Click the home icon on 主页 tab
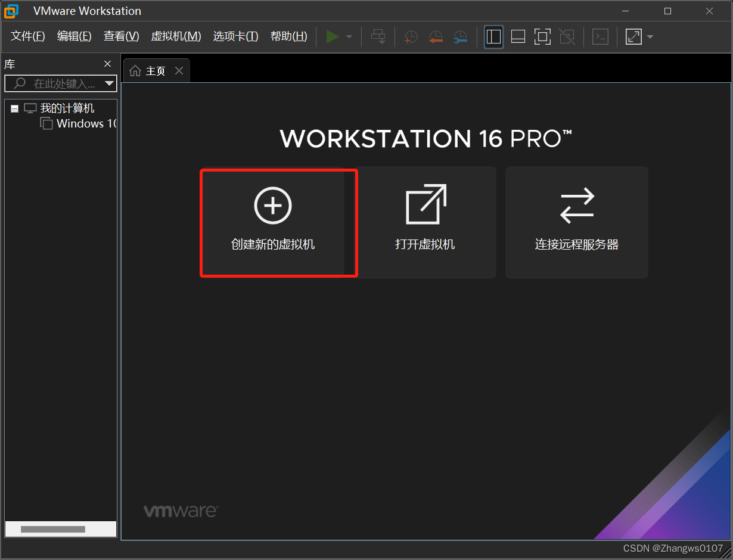 click(135, 71)
